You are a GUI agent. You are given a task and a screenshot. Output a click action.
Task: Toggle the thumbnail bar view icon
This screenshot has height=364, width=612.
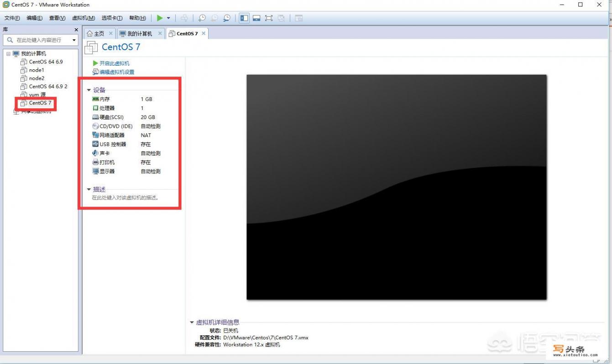coord(256,18)
